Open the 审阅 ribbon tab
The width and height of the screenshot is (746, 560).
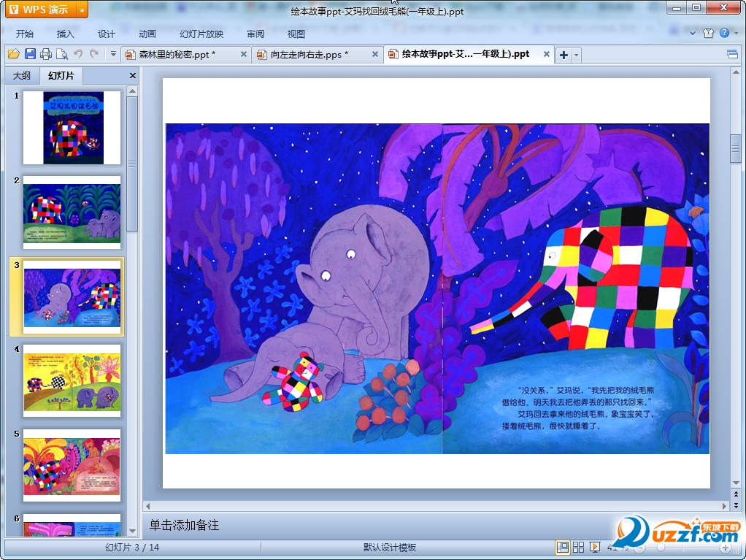(255, 34)
